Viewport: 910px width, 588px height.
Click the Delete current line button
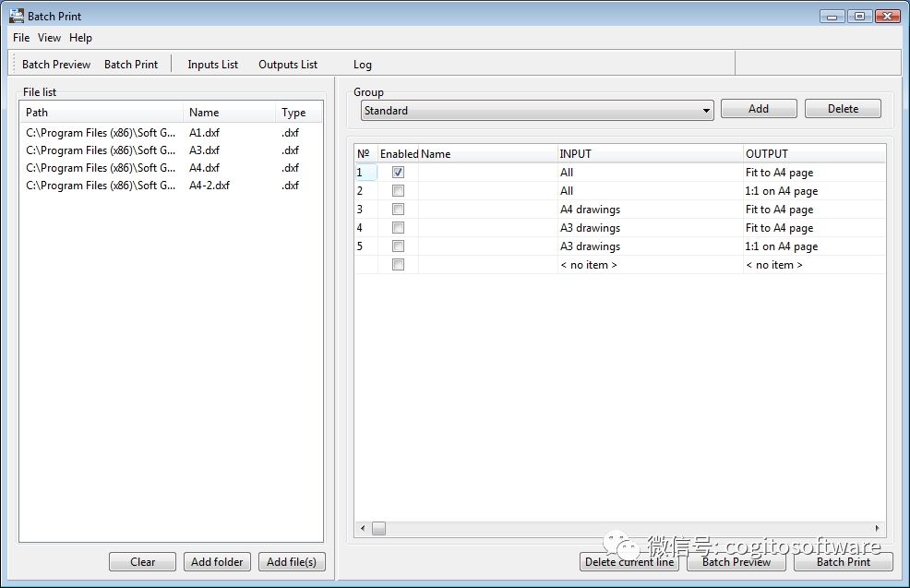pos(629,562)
